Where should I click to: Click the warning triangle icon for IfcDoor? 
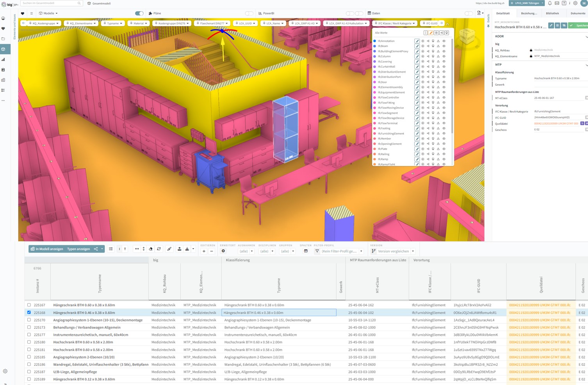pyautogui.click(x=438, y=82)
